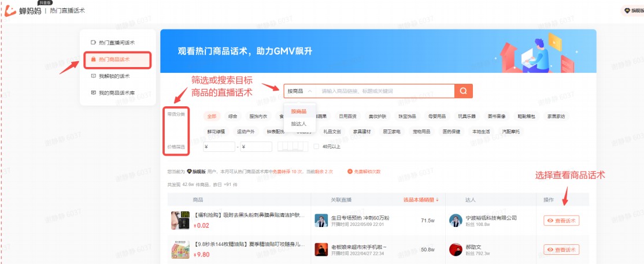Open livestream title 老板娘来超市宋手机啦
Screen dimensions: 644x264
click(x=359, y=247)
